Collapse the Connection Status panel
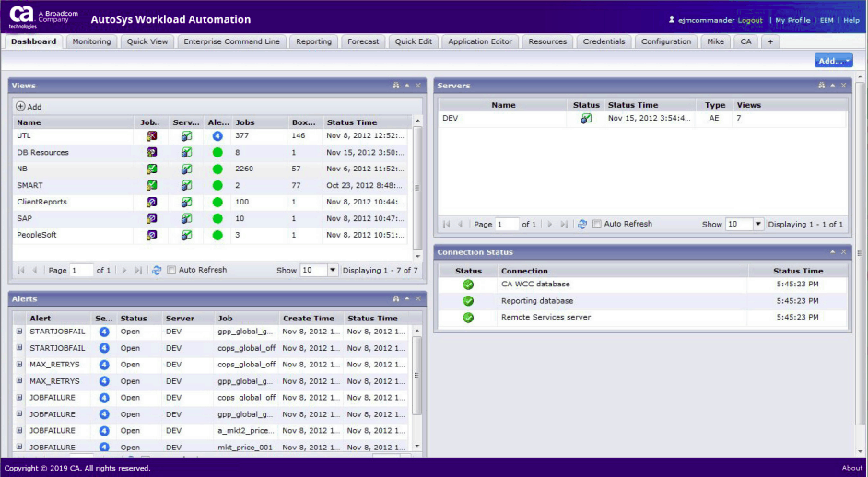The image size is (868, 477). click(x=833, y=251)
